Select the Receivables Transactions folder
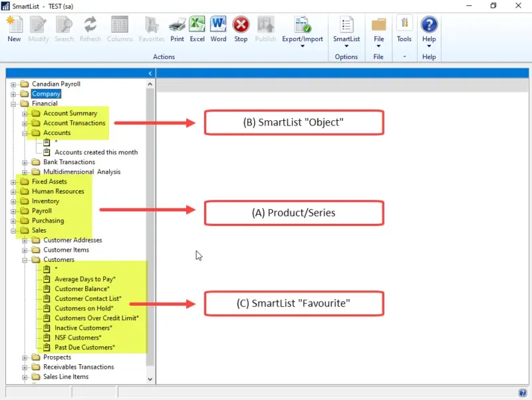 [78, 367]
